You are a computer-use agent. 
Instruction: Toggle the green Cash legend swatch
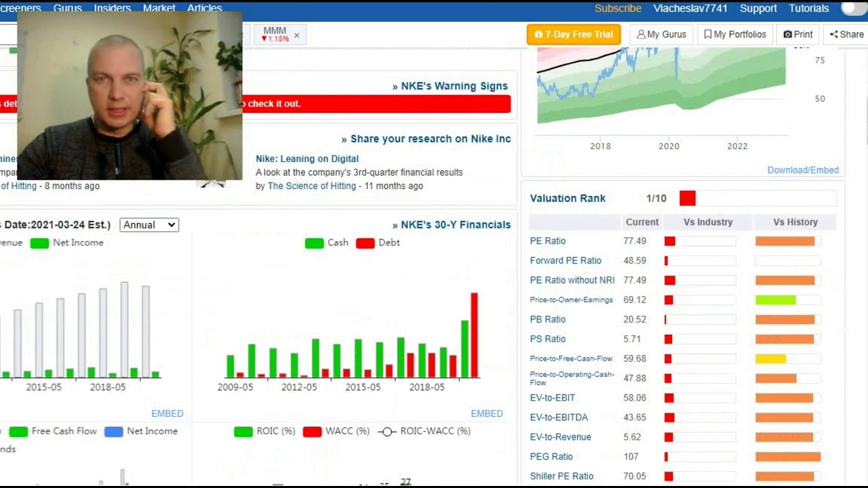point(314,243)
